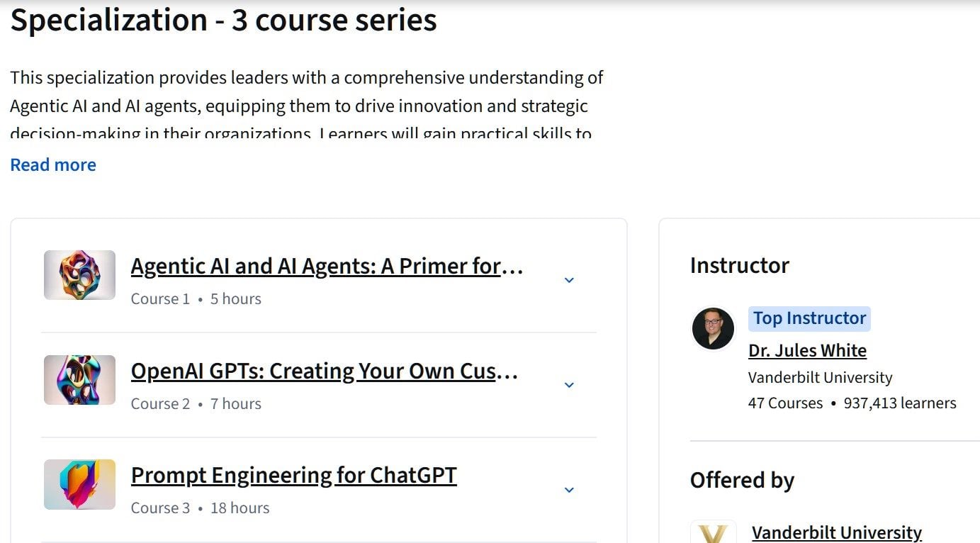Open Prompt Engineering for ChatGPT course page
The height and width of the screenshot is (543, 980).
pyautogui.click(x=293, y=475)
